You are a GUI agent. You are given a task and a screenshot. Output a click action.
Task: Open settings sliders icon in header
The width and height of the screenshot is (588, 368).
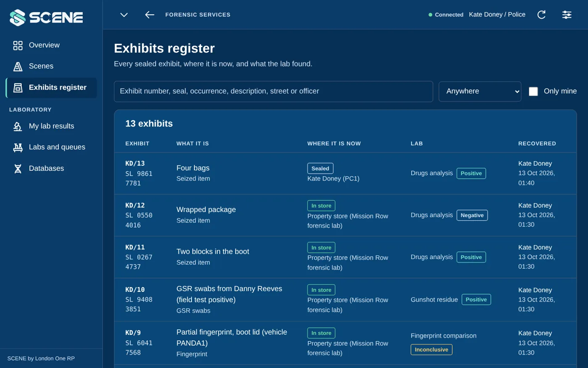coord(567,15)
